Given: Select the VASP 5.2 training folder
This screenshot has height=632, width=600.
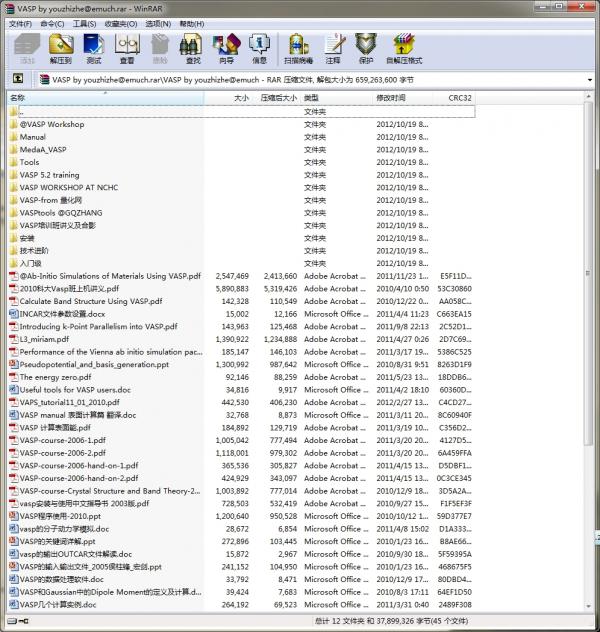Looking at the screenshot, I should (241, 175).
